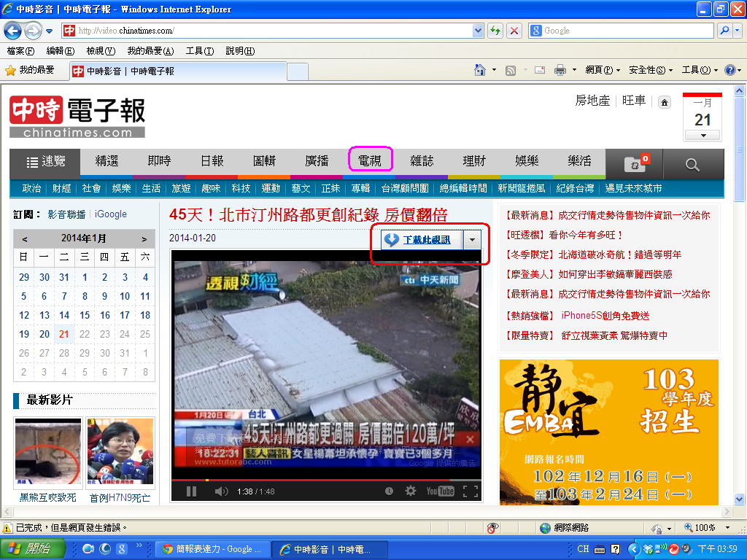
Task: Click the Refresh page icon
Action: coord(495,31)
